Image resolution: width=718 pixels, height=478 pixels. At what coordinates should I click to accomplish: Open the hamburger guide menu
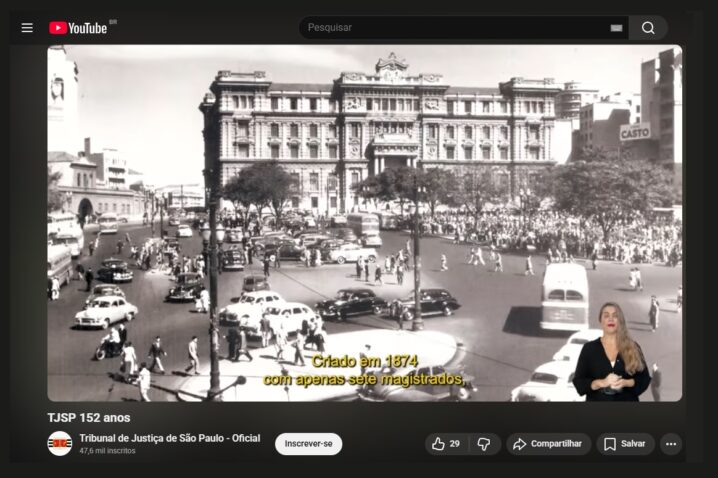pyautogui.click(x=27, y=28)
